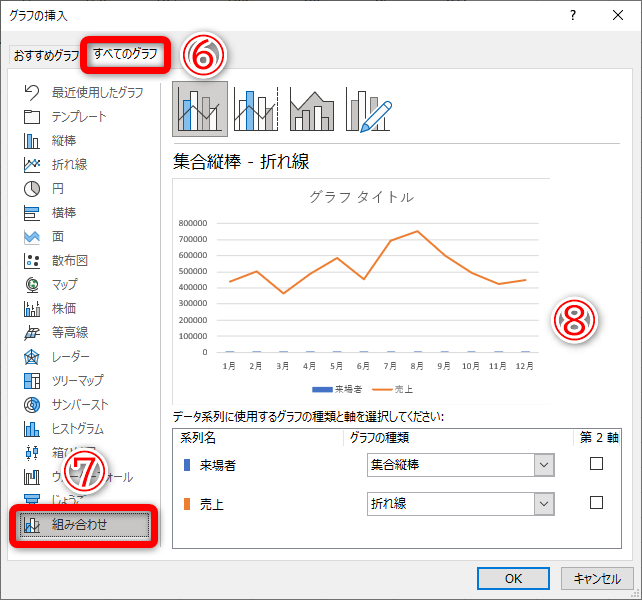
Task: Select マップ text in the list
Action: click(x=64, y=285)
